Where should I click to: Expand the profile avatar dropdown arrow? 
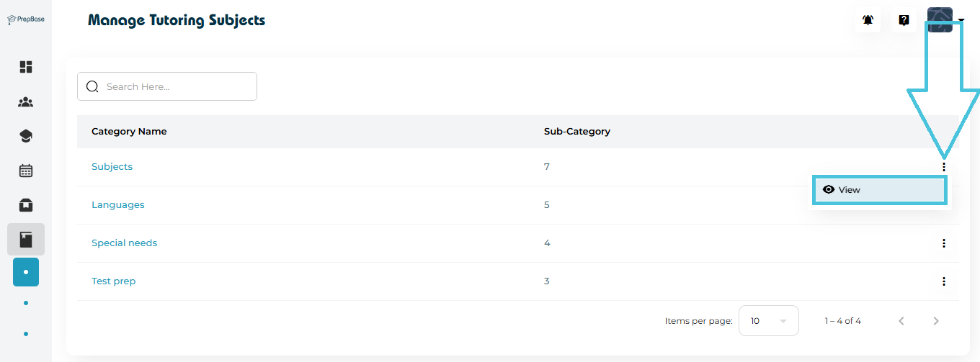[x=961, y=21]
